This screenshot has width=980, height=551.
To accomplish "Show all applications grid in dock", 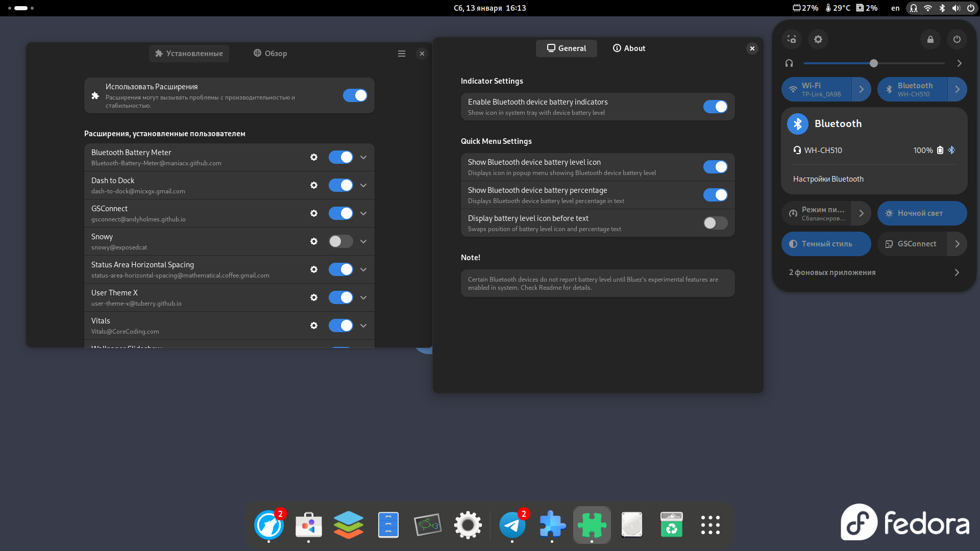I will (710, 524).
